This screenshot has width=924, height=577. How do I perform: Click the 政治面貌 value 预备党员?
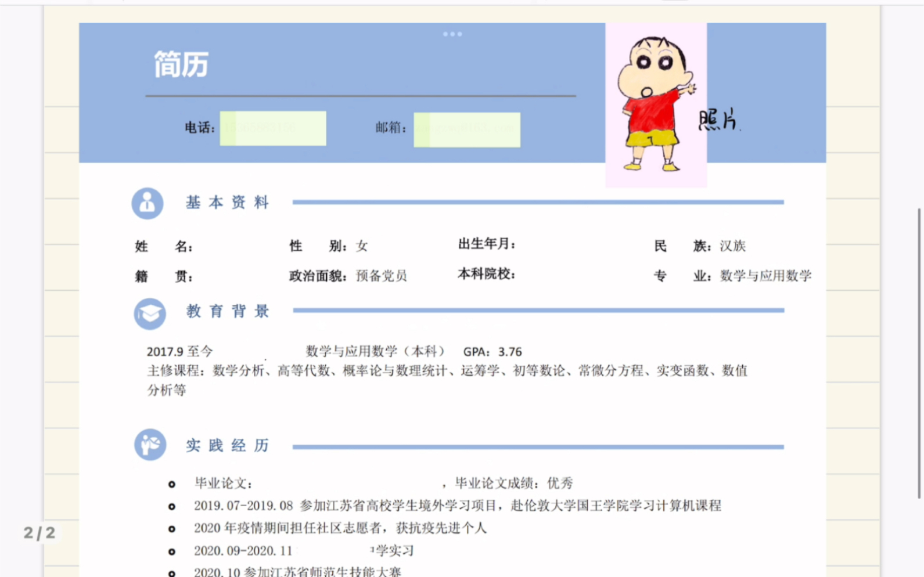[x=382, y=276]
